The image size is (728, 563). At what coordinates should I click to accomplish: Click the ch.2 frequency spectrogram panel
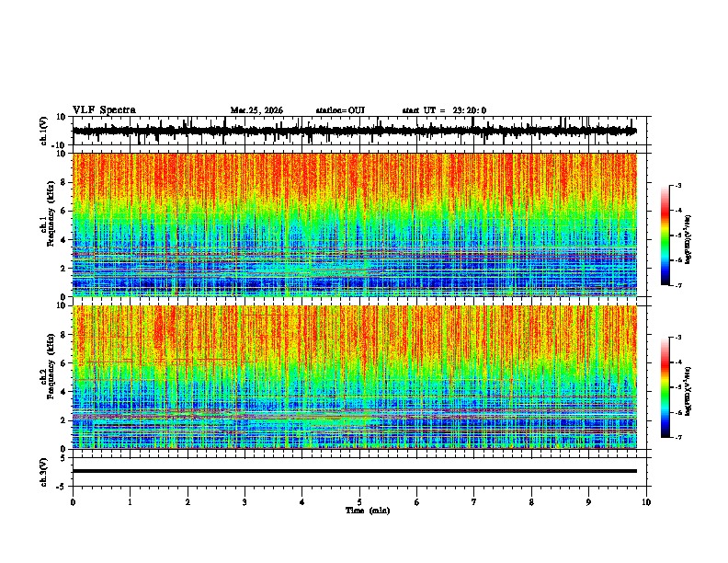pos(355,377)
